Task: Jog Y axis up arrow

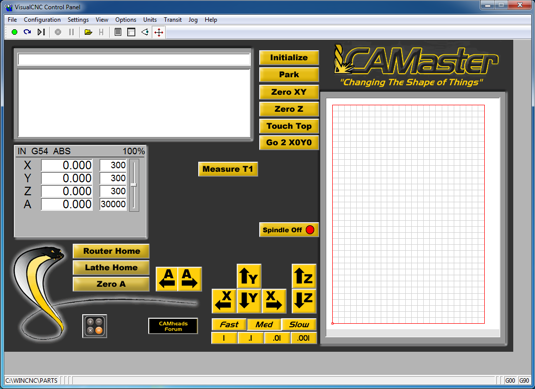Action: (249, 276)
